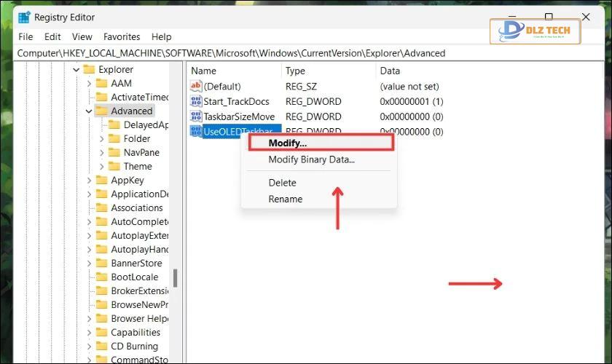Click the UseOLEDTaskbar DWORD icon
Image resolution: width=612 pixels, height=364 pixels.
[195, 131]
